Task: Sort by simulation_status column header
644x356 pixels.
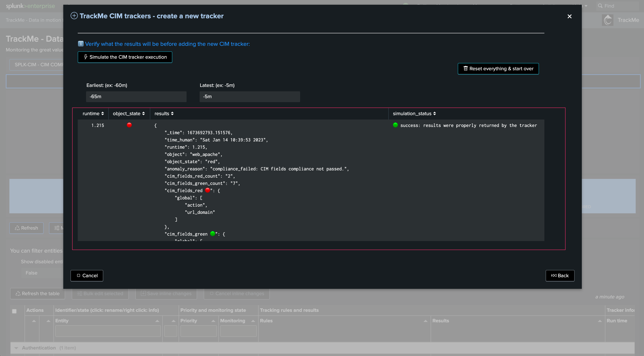Action: coord(414,114)
